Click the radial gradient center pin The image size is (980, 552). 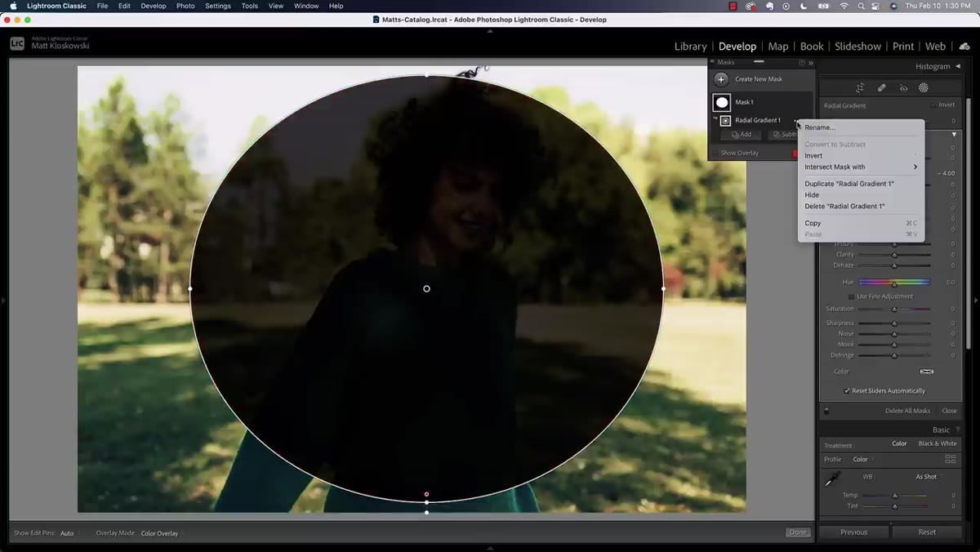426,288
